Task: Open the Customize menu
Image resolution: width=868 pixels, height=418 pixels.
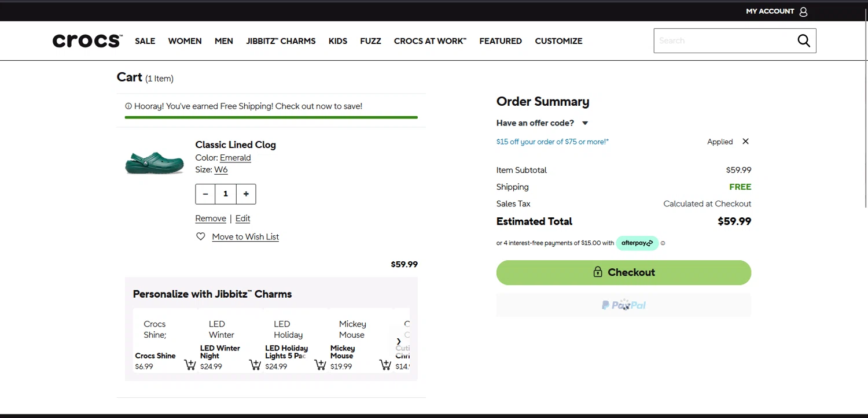Action: 559,41
